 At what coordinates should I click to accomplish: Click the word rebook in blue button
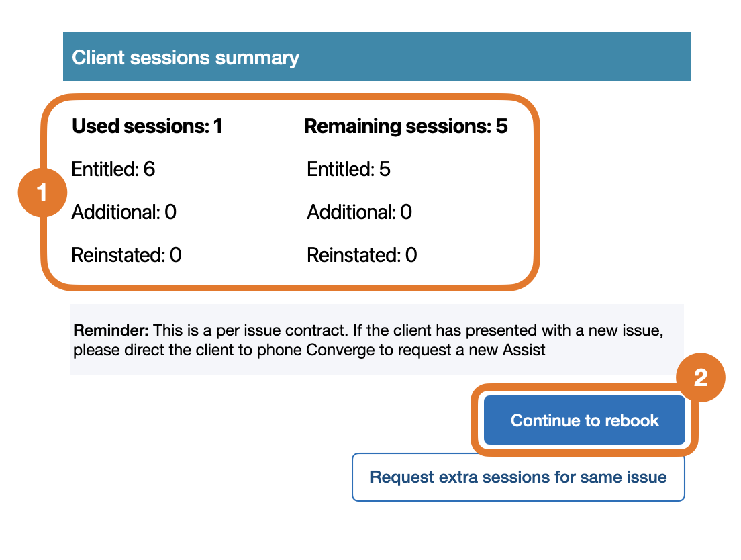(632, 420)
